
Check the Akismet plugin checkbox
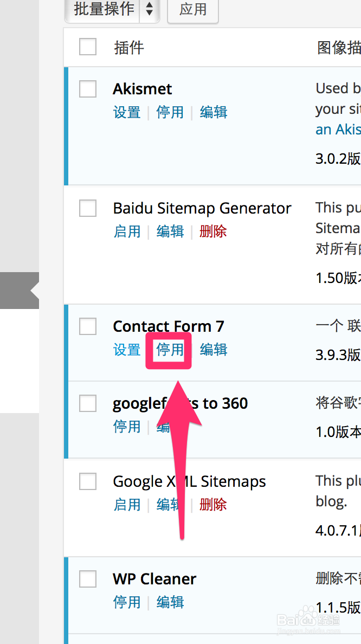pyautogui.click(x=88, y=89)
